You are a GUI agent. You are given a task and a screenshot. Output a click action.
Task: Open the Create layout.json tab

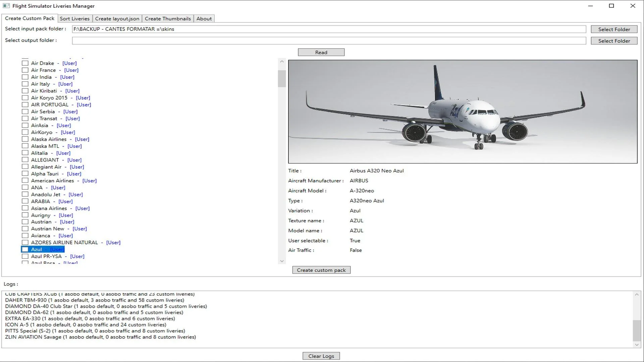click(x=117, y=18)
